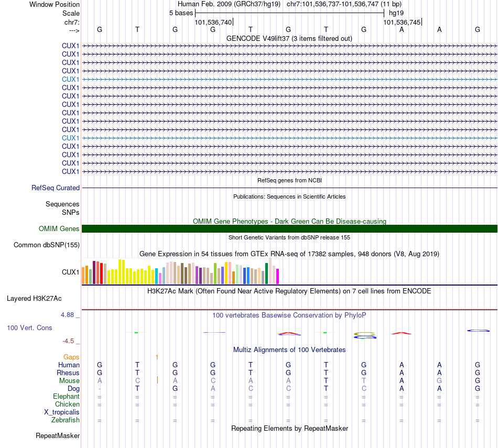Image resolution: width=498 pixels, height=448 pixels.
Task: Click the 100 Vert. Cons track label
Action: click(29, 327)
